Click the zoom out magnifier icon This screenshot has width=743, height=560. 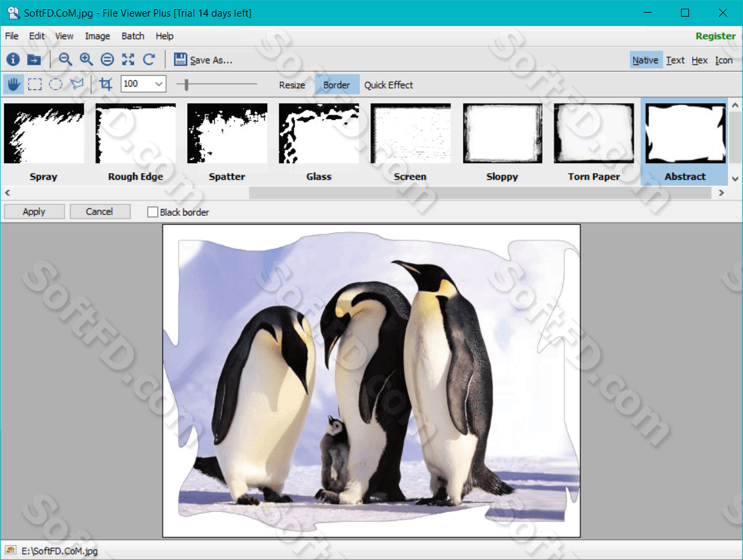(x=65, y=59)
